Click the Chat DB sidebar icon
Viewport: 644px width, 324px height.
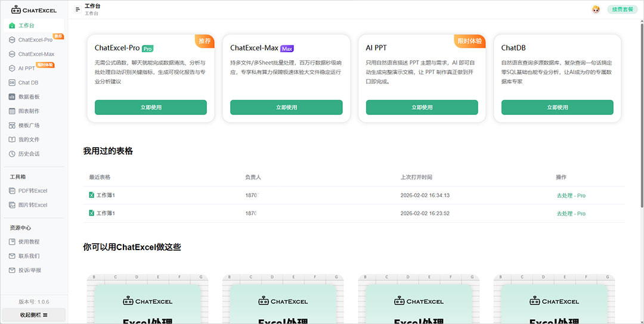12,82
